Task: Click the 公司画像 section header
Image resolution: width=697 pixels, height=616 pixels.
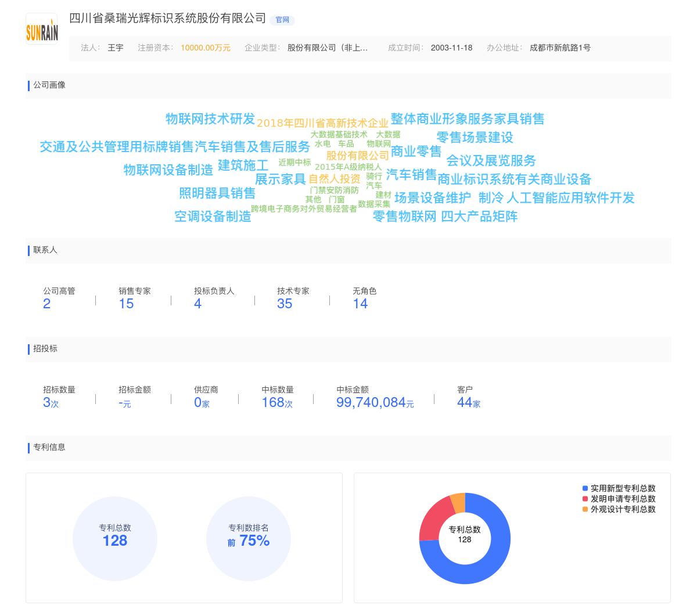Action: [49, 85]
